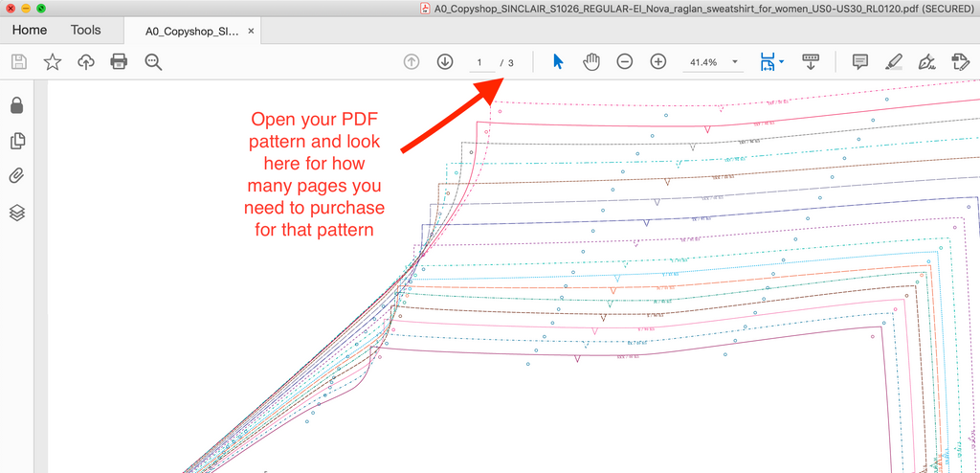
Task: Zoom in with the plus button
Action: (658, 62)
